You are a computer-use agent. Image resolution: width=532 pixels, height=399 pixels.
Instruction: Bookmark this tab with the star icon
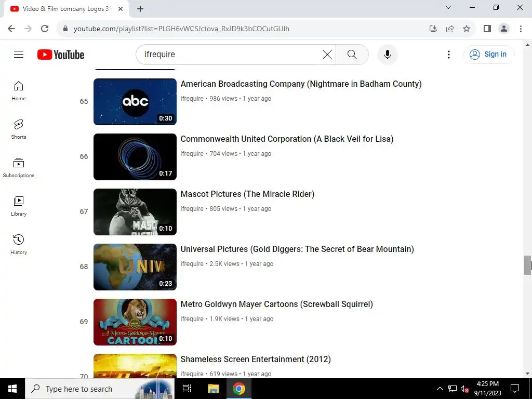click(x=467, y=29)
